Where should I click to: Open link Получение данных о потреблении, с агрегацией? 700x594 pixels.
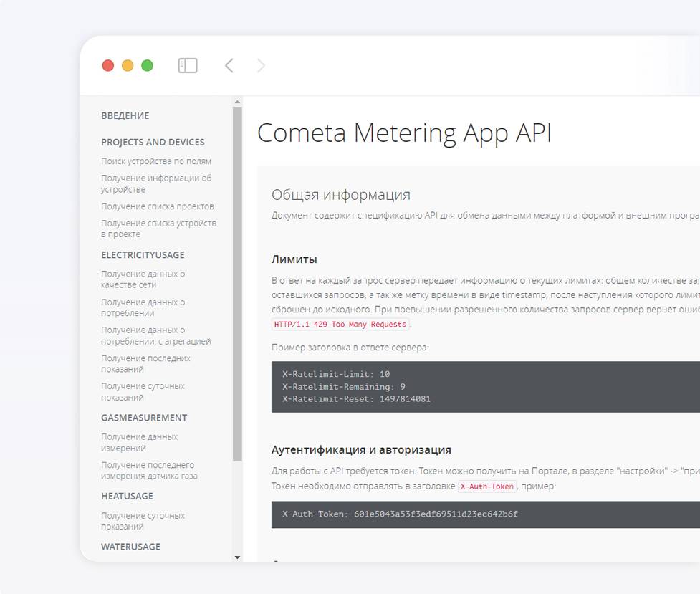(x=155, y=335)
